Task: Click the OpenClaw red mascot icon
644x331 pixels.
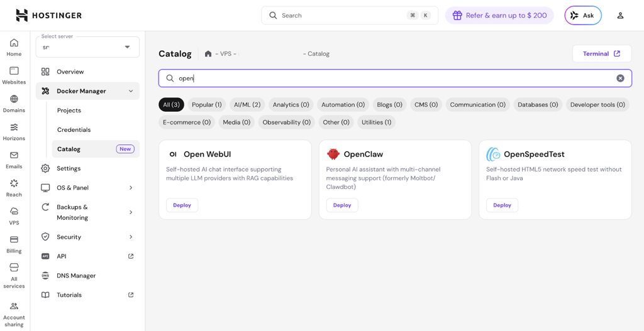Action: (333, 155)
